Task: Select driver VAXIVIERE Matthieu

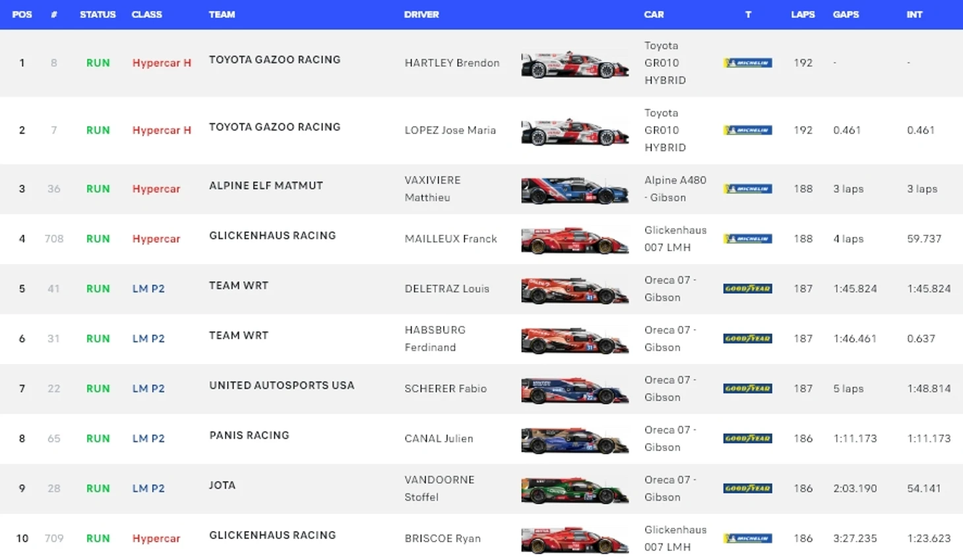Action: tap(433, 189)
